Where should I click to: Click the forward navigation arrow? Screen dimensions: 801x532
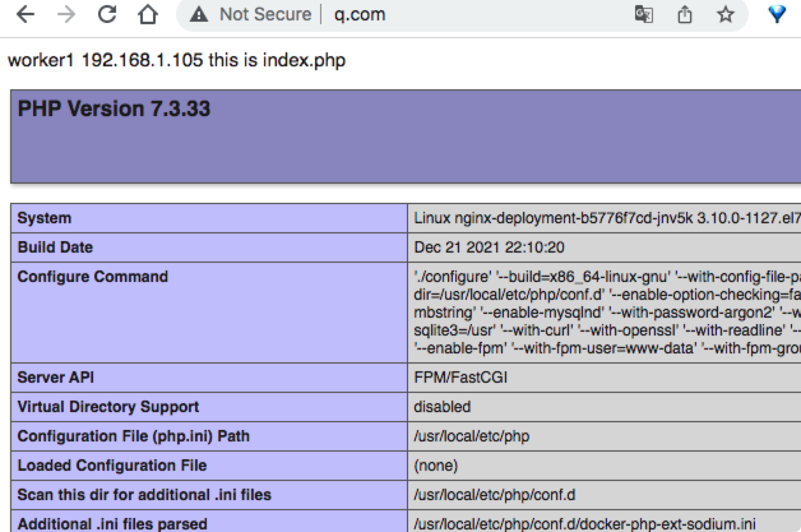point(66,15)
